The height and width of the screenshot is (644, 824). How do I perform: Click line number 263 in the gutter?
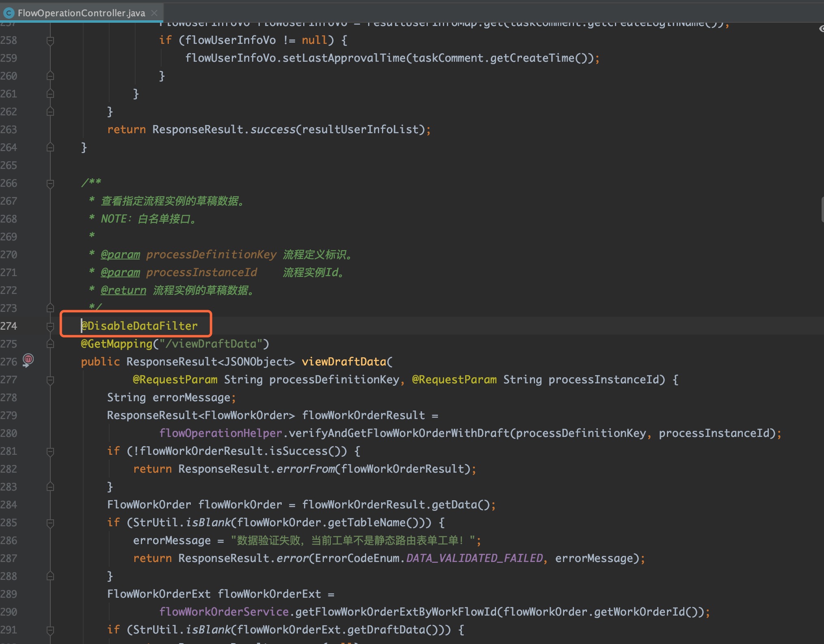pos(9,130)
